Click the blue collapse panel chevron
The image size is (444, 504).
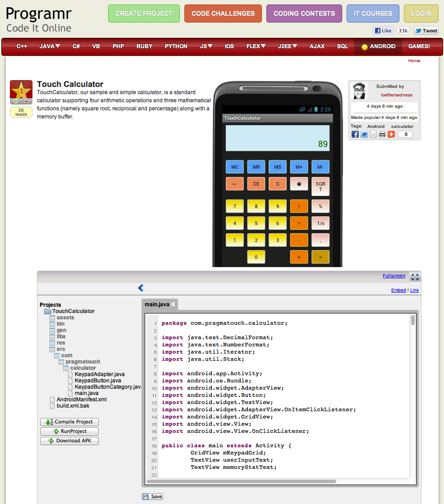coord(141,288)
